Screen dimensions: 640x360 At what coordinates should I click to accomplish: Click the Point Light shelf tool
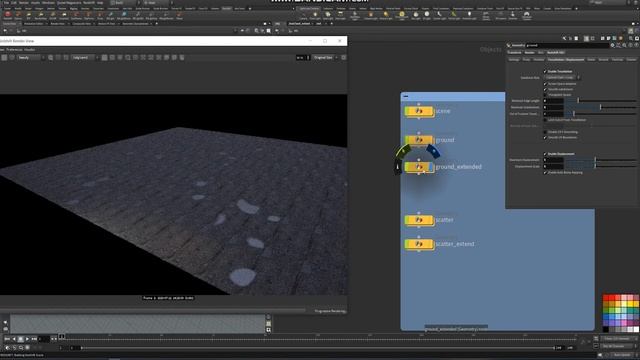[315, 15]
